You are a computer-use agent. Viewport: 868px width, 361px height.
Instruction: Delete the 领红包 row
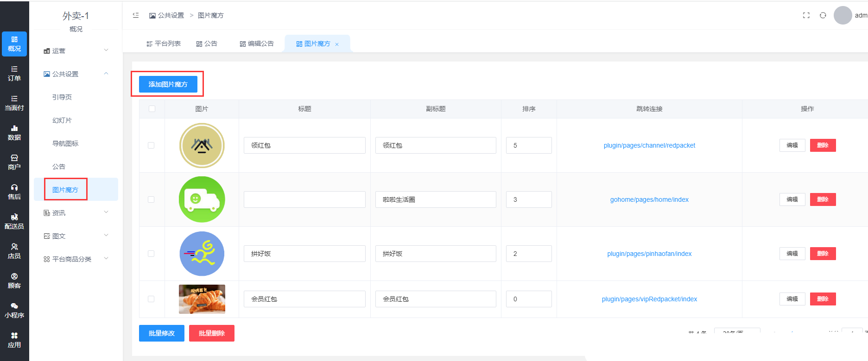click(x=823, y=145)
